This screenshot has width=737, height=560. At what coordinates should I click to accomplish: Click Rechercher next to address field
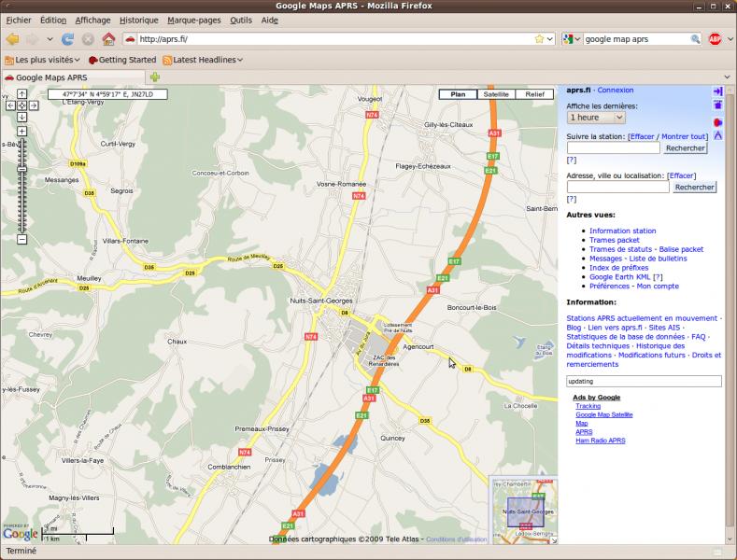pyautogui.click(x=694, y=187)
